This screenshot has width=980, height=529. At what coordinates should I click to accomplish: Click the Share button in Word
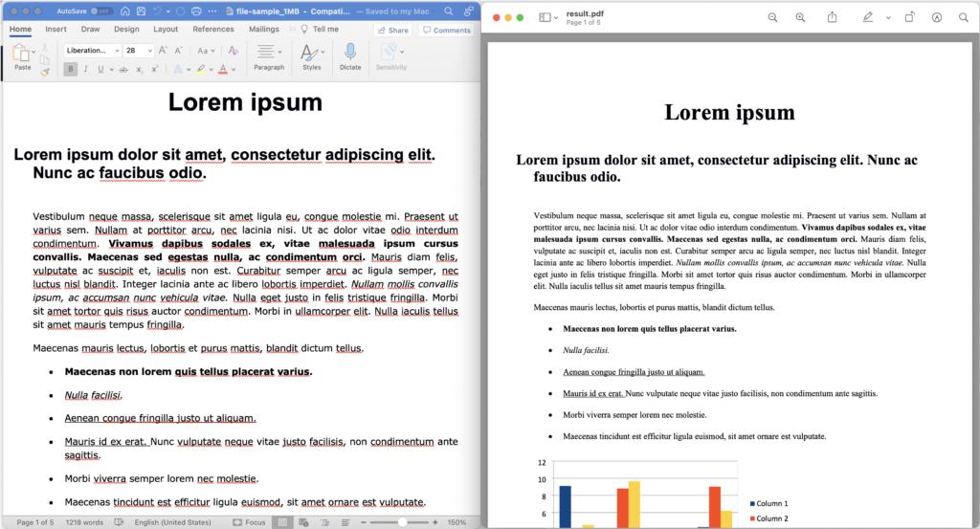(393, 30)
